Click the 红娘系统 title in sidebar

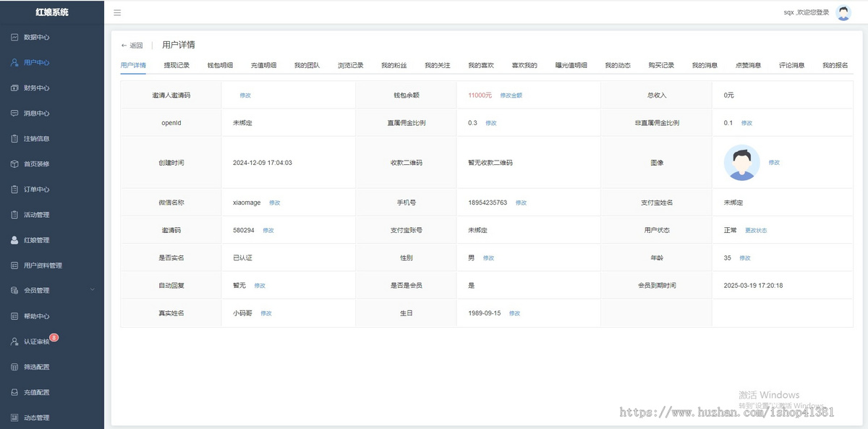tap(52, 12)
